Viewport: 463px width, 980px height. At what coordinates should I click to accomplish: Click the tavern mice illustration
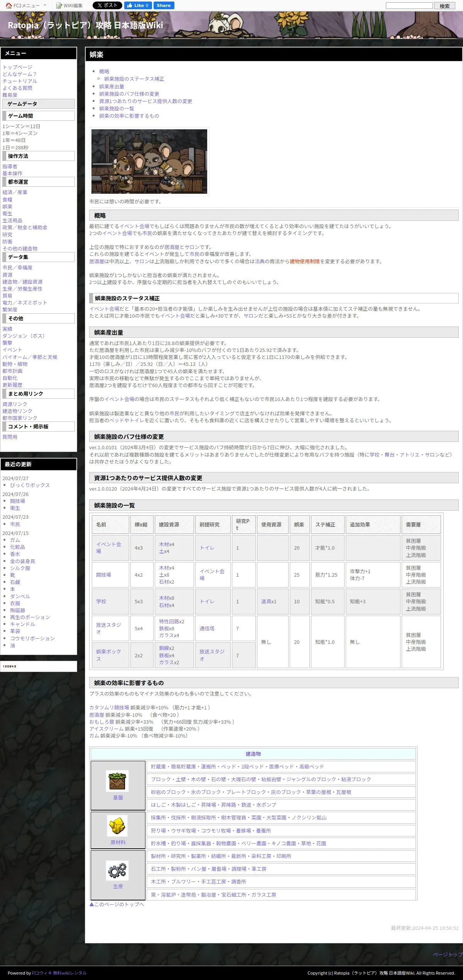[x=149, y=161]
